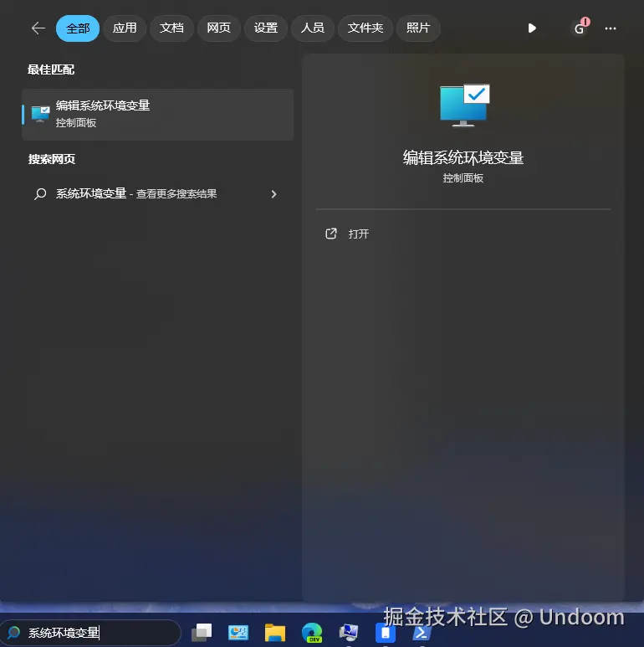Click the 最佳匹配 section heading
The height and width of the screenshot is (647, 644).
pyautogui.click(x=51, y=69)
